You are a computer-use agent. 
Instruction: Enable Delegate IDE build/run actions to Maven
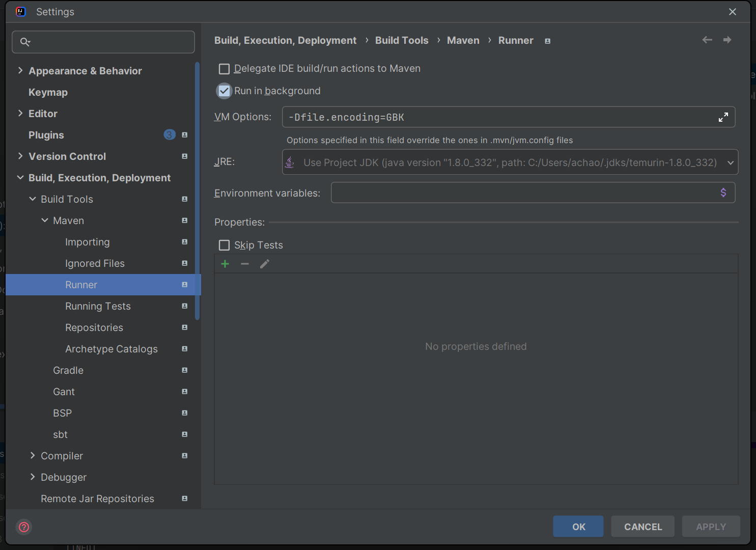point(224,69)
